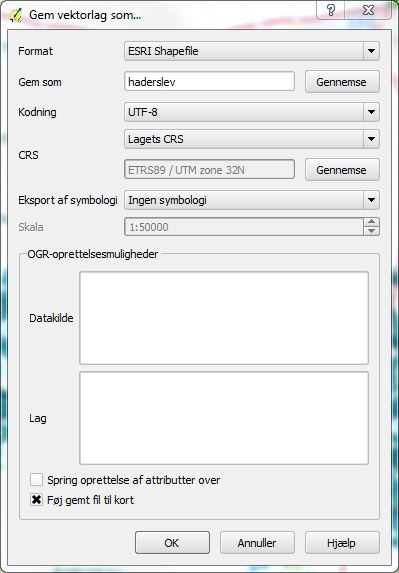
Task: Click the Annuller button
Action: tap(257, 543)
